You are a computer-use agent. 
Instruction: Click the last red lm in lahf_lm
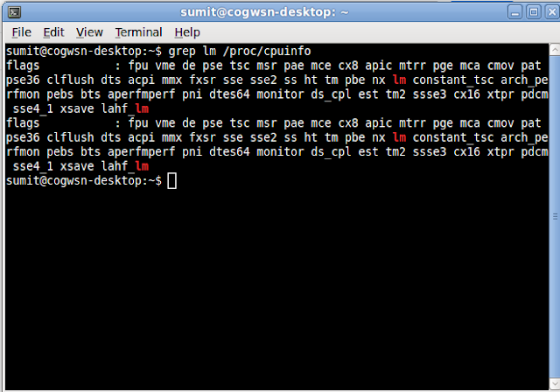pos(142,166)
